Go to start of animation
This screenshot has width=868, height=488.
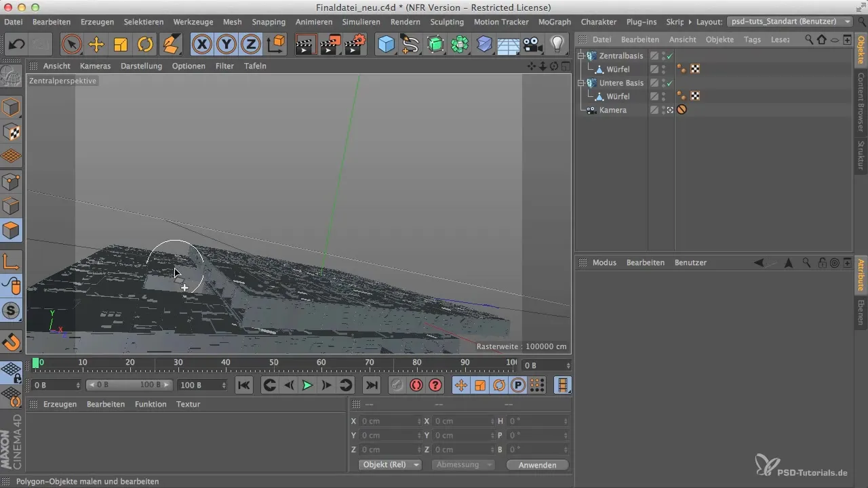[244, 385]
